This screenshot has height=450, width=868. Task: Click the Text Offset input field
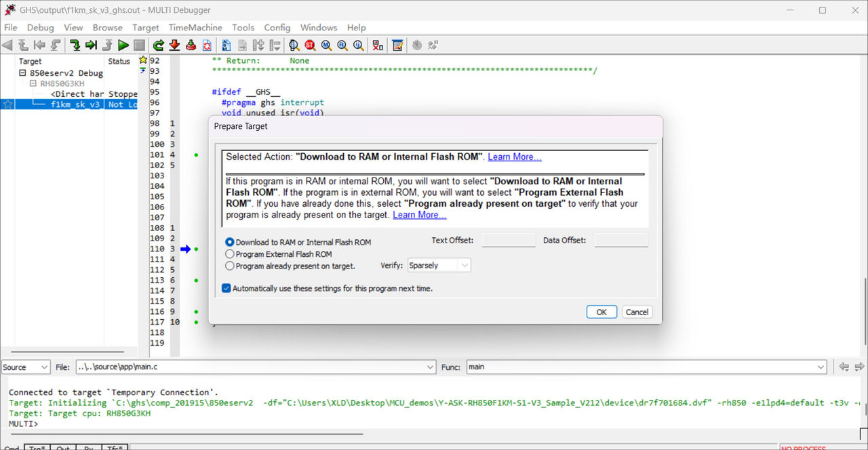point(509,240)
